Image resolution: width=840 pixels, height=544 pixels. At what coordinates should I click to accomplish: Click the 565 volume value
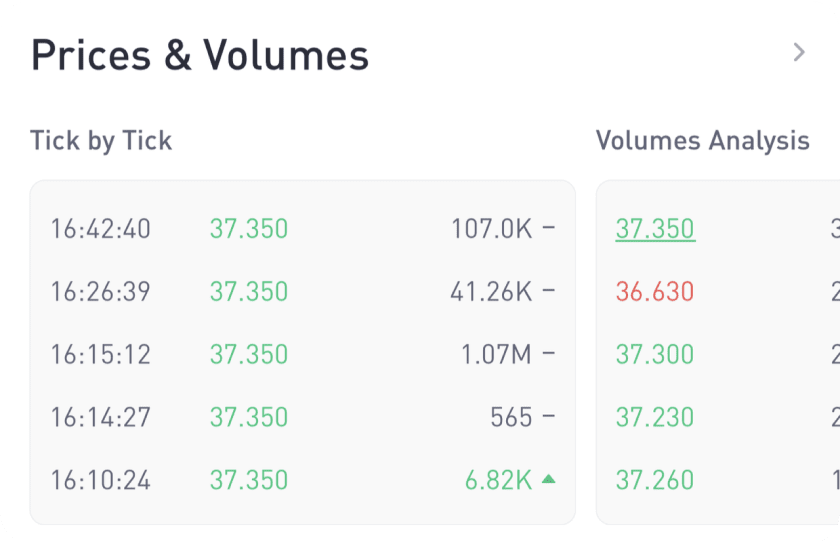[511, 417]
